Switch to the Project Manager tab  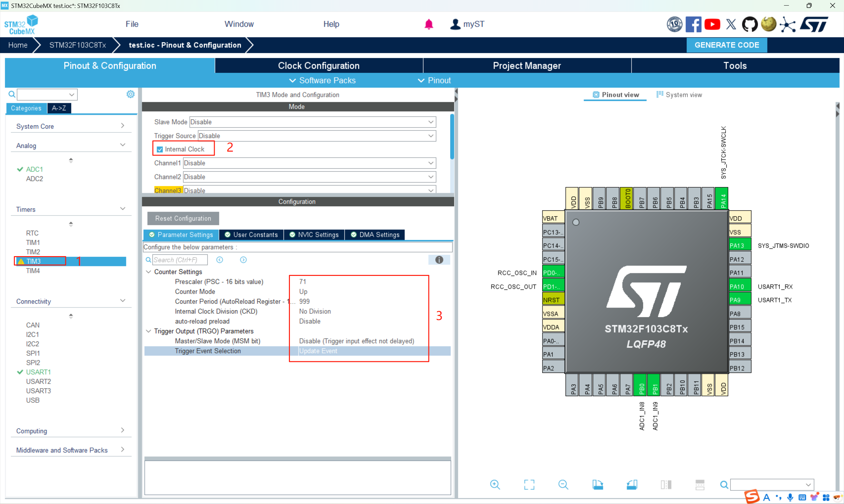point(527,66)
